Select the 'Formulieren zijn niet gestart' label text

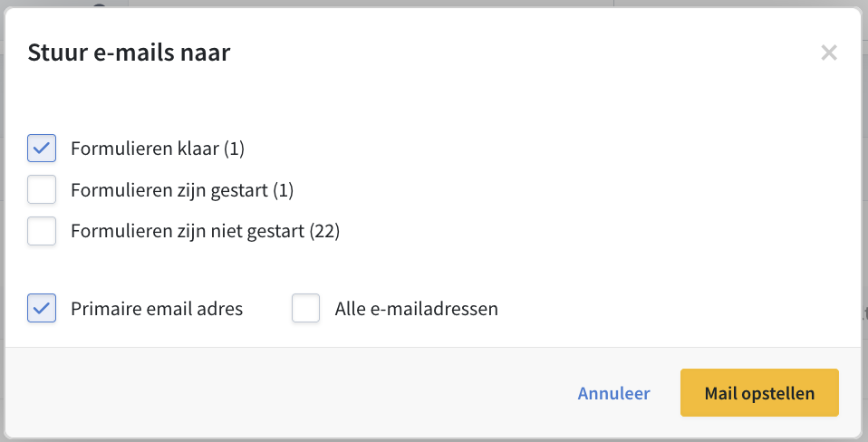point(188,231)
